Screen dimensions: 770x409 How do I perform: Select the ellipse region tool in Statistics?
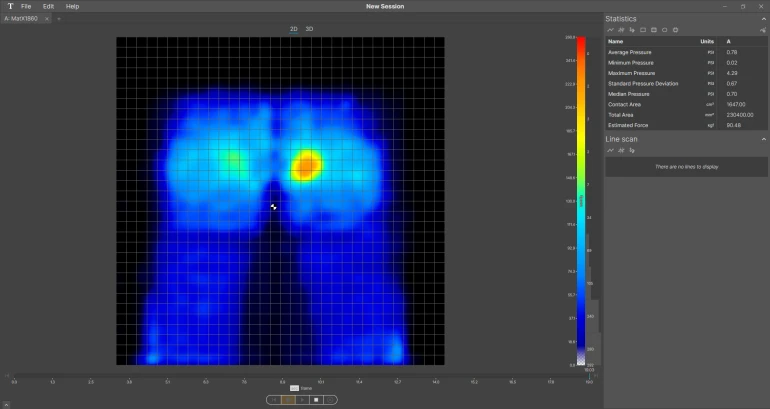665,30
